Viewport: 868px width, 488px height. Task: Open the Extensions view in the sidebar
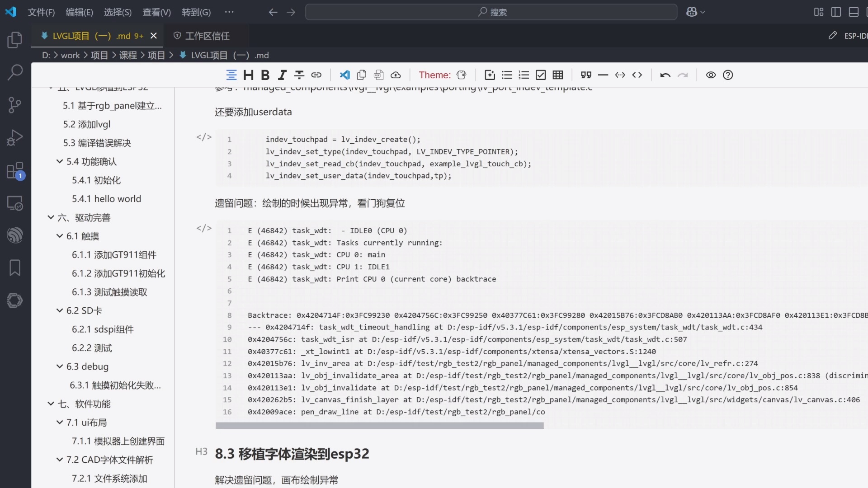pos(14,171)
